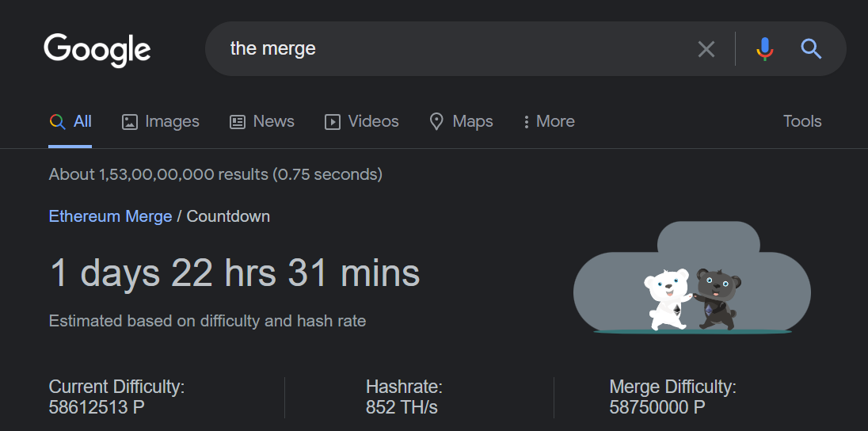868x431 pixels.
Task: Open the Ethereum Merge link
Action: [110, 216]
